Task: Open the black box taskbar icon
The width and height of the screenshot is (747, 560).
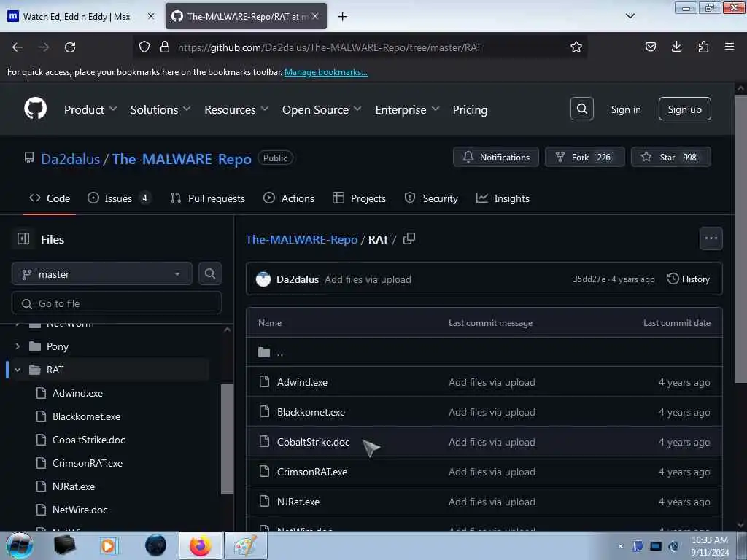Action: [64, 545]
